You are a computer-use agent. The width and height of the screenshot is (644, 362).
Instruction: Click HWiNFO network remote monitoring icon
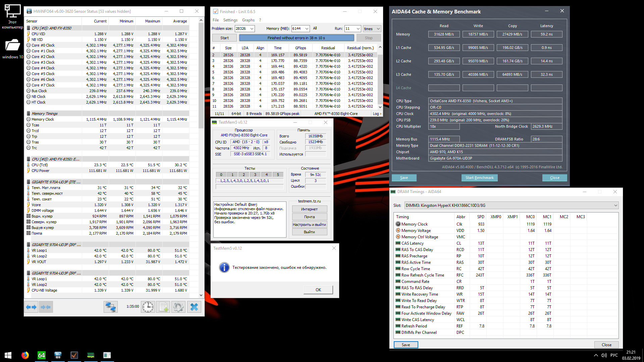coord(111,307)
